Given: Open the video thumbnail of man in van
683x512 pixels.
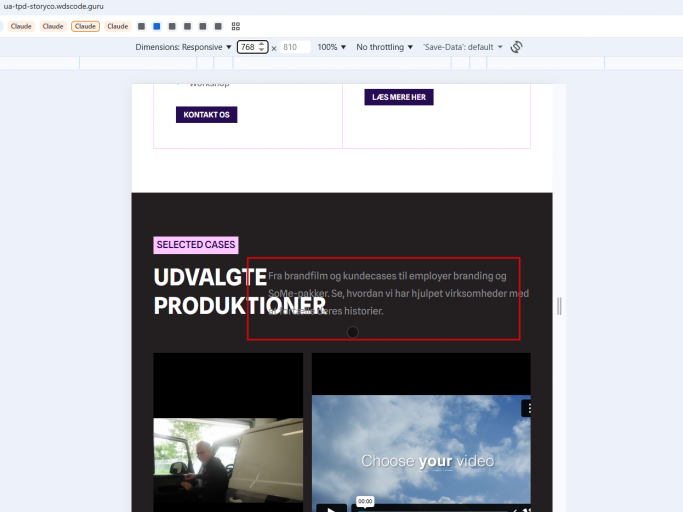Looking at the screenshot, I should [228, 460].
